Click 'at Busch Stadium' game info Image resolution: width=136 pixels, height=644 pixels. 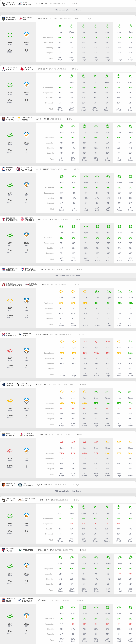point(61,435)
